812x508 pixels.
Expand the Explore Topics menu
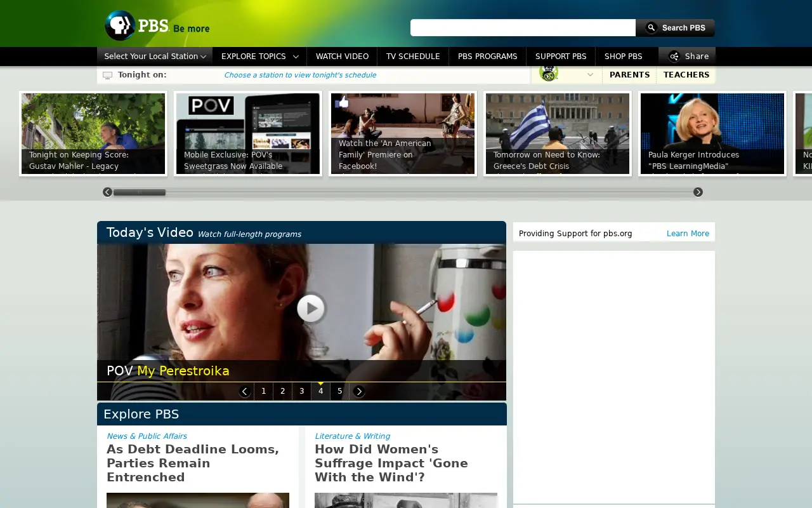259,56
